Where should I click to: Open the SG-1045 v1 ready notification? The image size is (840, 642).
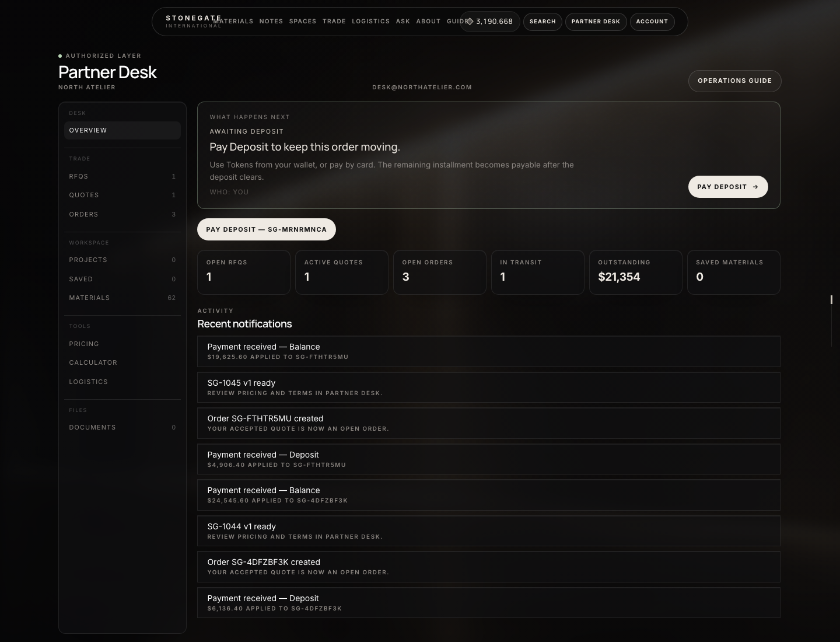(x=489, y=388)
